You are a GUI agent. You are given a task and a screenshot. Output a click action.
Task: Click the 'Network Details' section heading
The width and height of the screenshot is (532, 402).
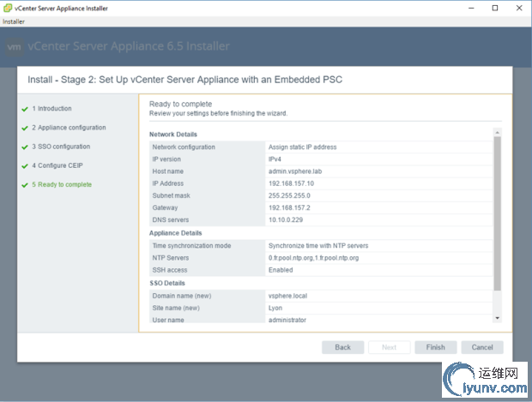click(x=173, y=135)
